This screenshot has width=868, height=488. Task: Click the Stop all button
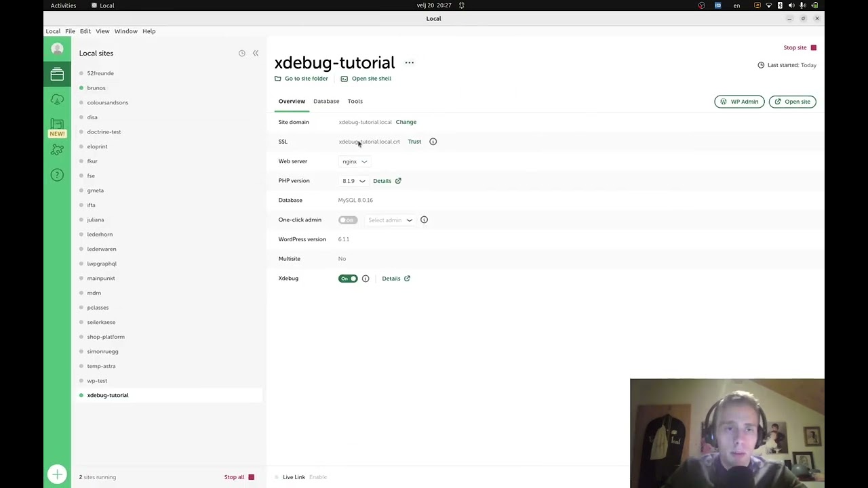239,477
